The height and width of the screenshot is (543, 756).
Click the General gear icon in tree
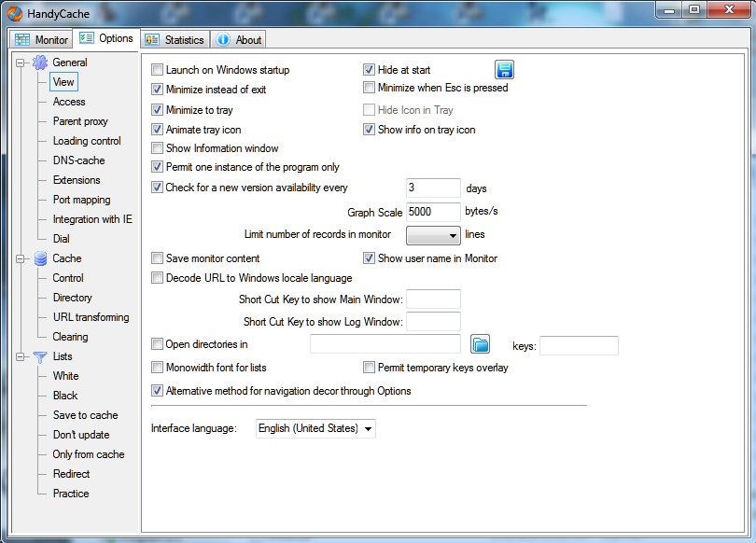point(40,63)
